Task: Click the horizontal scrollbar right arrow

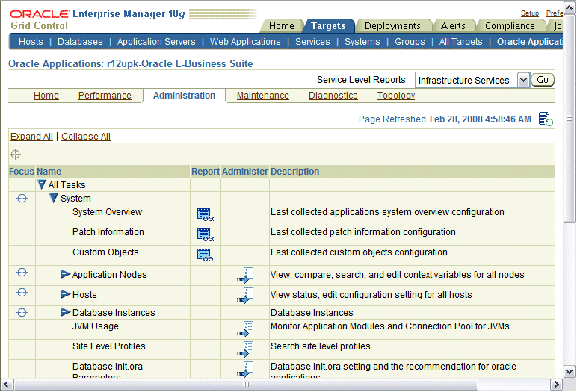Action: 556,385
